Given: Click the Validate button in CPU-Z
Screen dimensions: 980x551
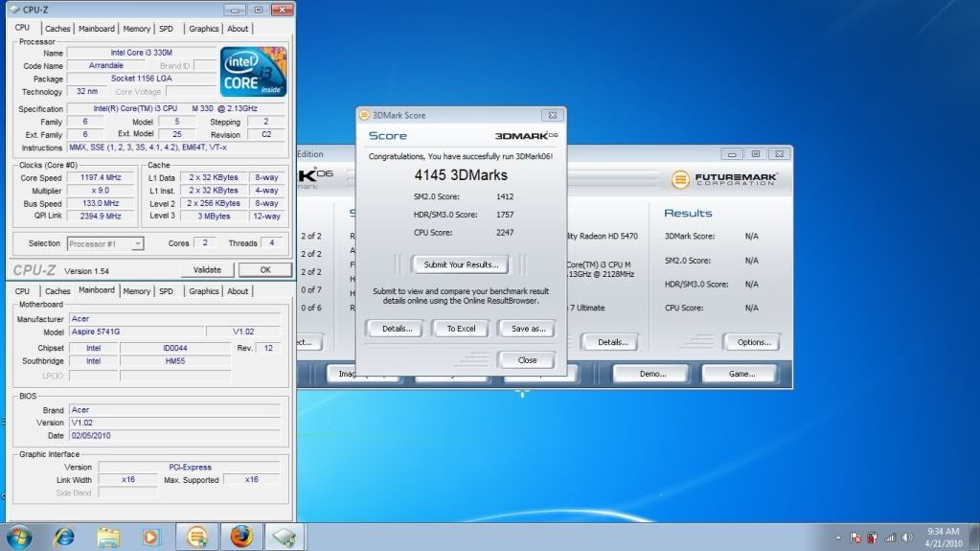Looking at the screenshot, I should [207, 270].
